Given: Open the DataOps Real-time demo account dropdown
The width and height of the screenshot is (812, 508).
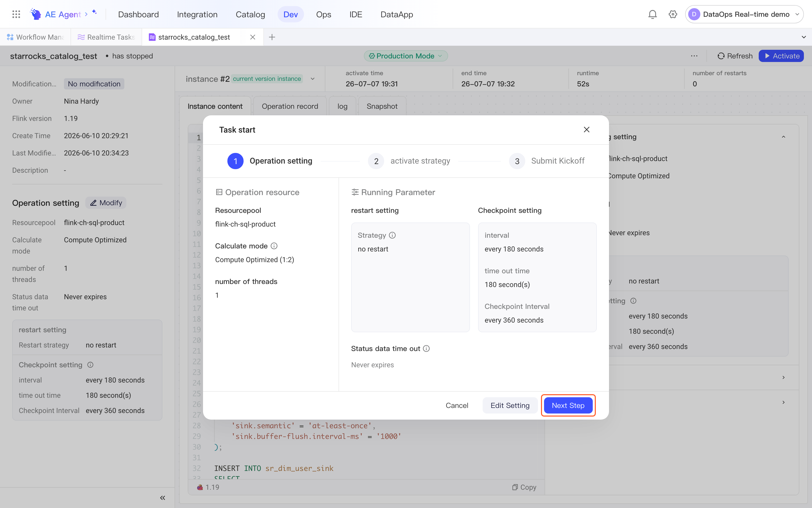Looking at the screenshot, I should [744, 14].
